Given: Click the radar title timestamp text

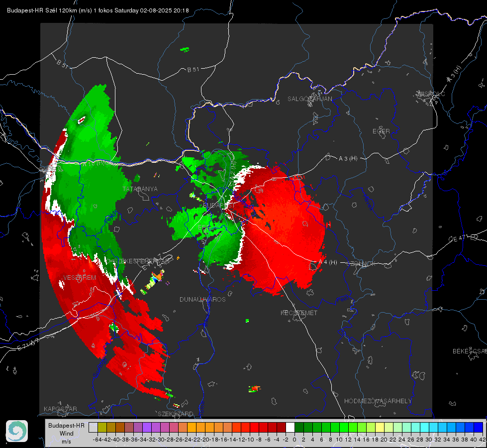Looking at the screenshot, I should 98,10.
